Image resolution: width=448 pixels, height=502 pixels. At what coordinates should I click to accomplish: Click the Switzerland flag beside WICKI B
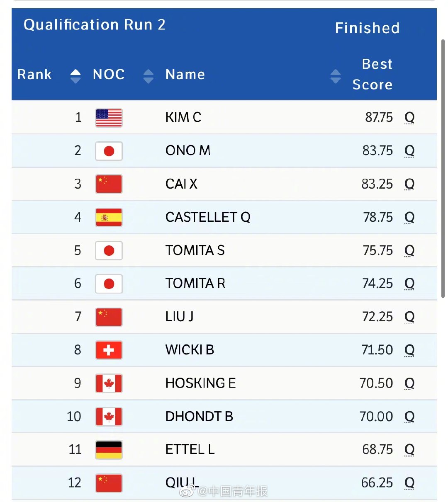pos(109,350)
